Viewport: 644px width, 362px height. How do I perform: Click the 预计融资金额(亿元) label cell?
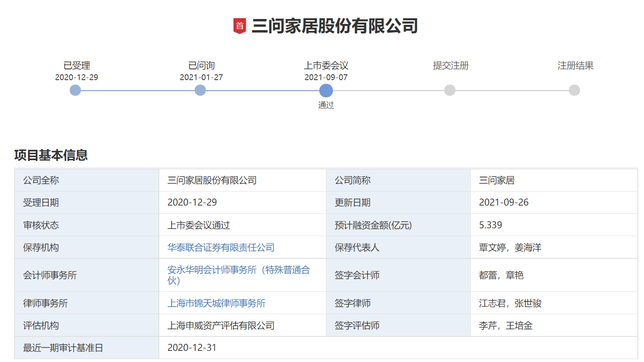398,225
